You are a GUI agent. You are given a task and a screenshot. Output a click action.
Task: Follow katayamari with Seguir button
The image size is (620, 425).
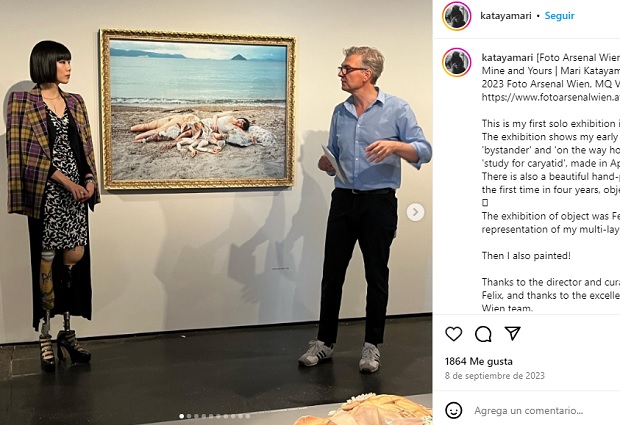point(559,16)
